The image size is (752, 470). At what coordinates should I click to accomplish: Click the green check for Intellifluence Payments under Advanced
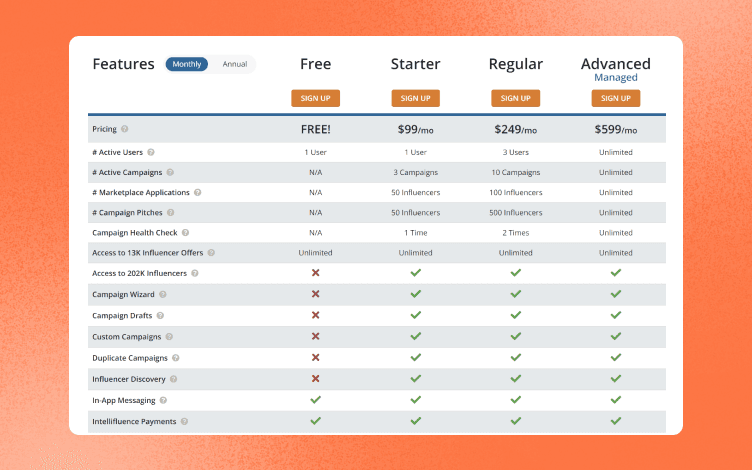[x=616, y=421]
